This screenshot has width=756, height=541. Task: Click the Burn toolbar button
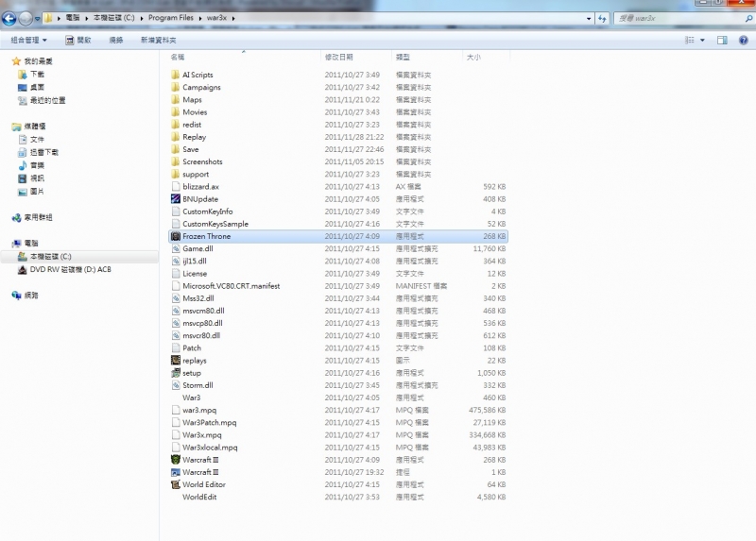tap(116, 40)
